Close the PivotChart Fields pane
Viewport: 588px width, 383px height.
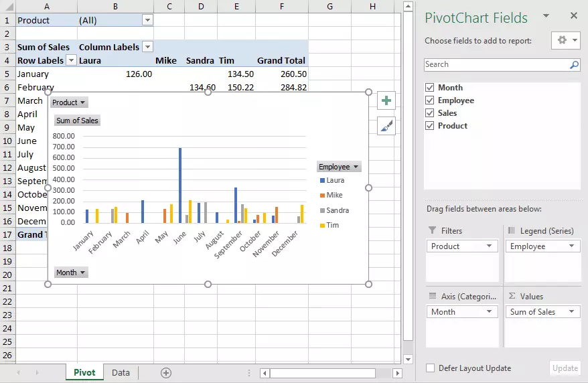pyautogui.click(x=574, y=15)
